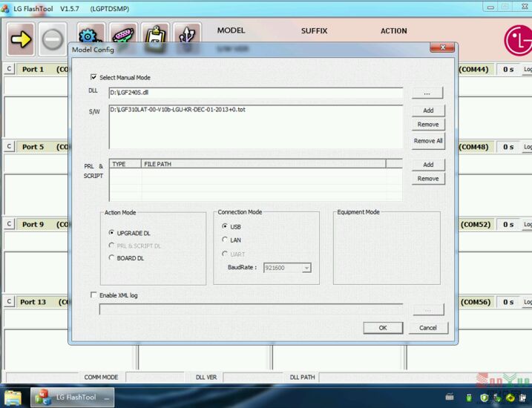Click Remove button for S/W files
Viewport: 532px width, 408px height.
click(428, 125)
